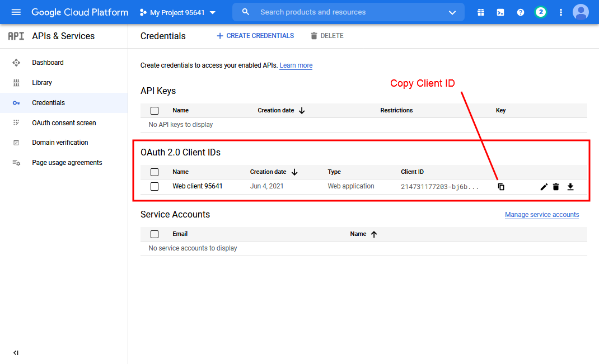Download OAuth client JSON icon
Screen dimensions: 599x364
pos(570,187)
